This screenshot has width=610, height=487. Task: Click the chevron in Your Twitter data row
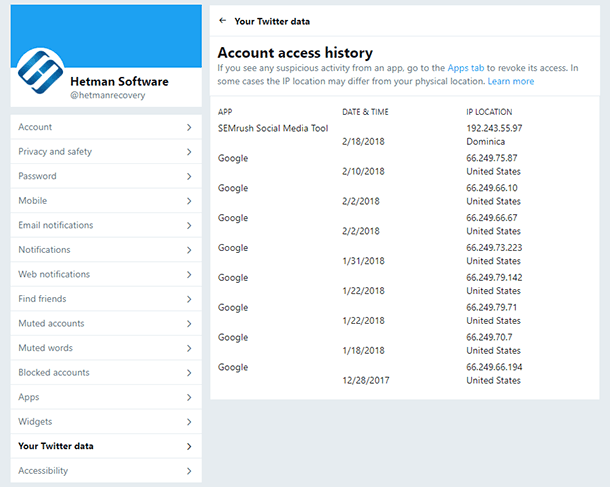coord(189,446)
